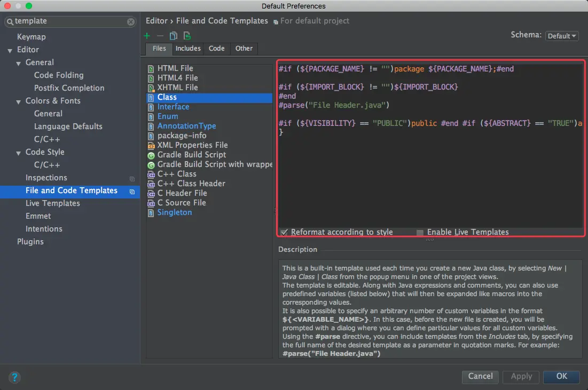Click the XML Properties File icon
Screen dimensions: 588x390
click(x=151, y=146)
